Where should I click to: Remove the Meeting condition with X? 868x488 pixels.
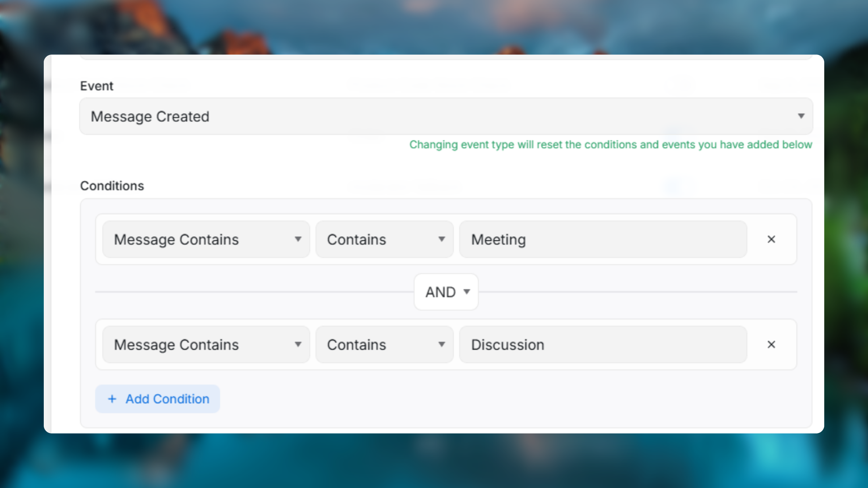click(771, 239)
